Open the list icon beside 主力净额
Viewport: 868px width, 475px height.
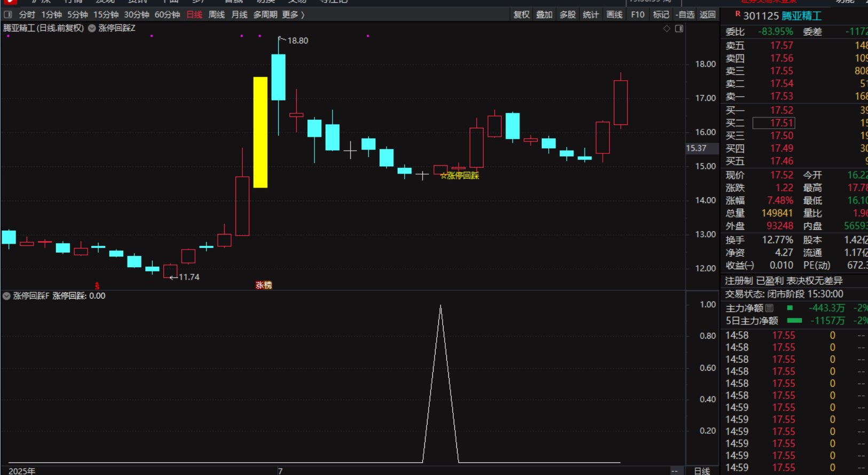click(x=769, y=308)
